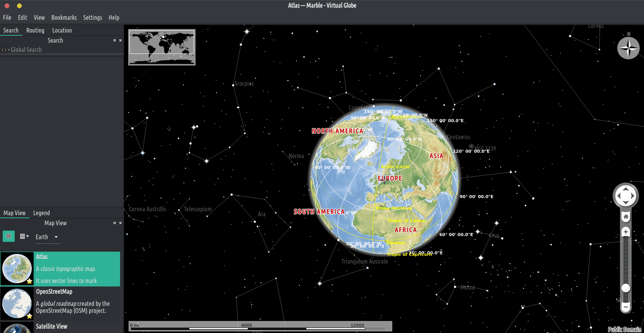Screen dimensions: 644x333
Task: Toggle float on the Search panel
Action: coord(115,40)
